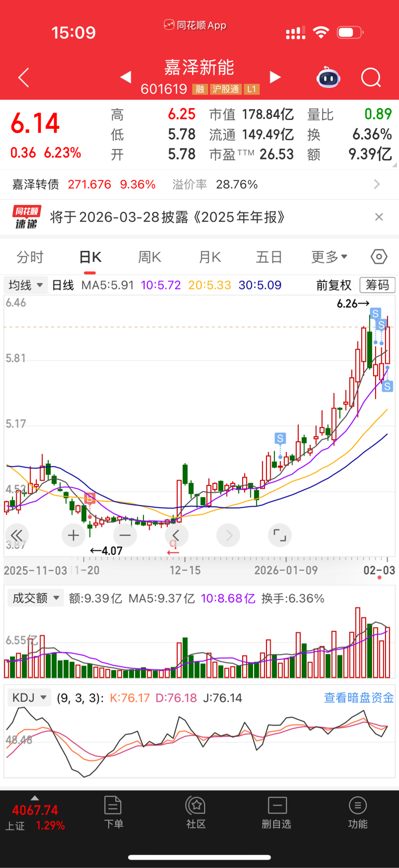Tap the 同花顺速递 logo

coord(26,217)
